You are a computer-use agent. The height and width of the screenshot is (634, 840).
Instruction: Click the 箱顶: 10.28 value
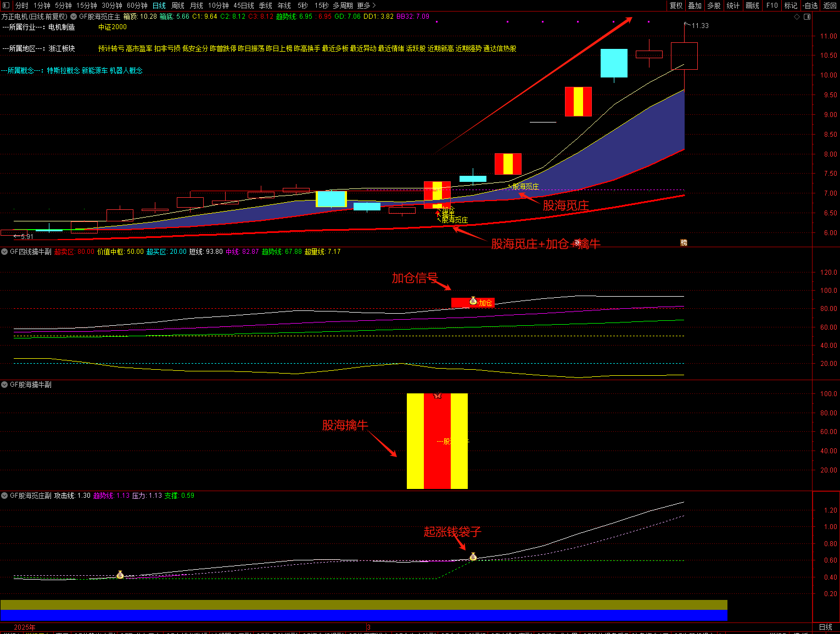[140, 16]
